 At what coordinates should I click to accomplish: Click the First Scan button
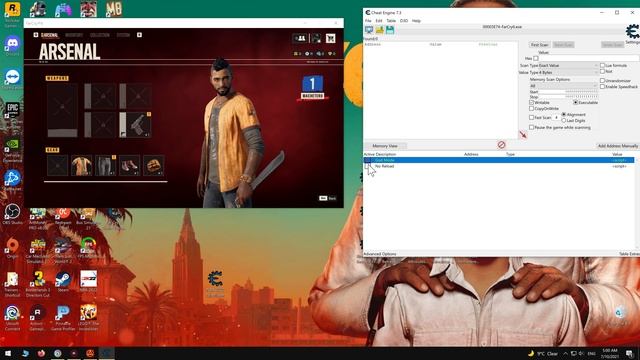pyautogui.click(x=540, y=45)
